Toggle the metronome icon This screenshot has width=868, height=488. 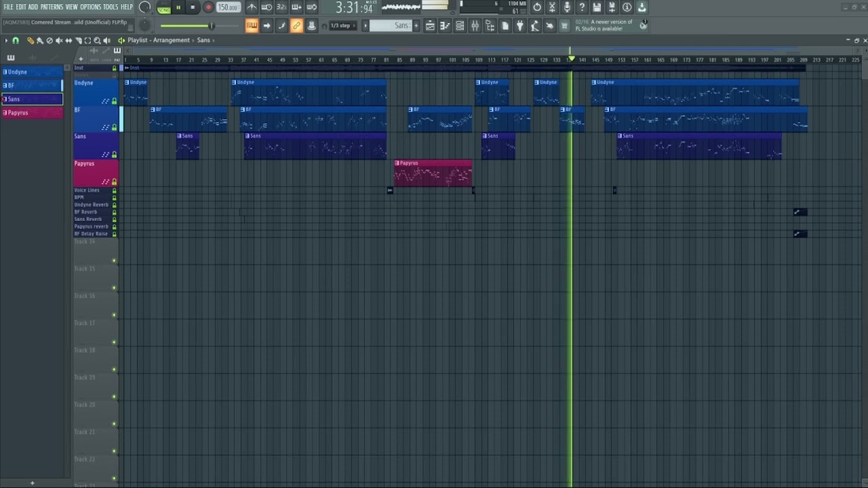pyautogui.click(x=252, y=7)
